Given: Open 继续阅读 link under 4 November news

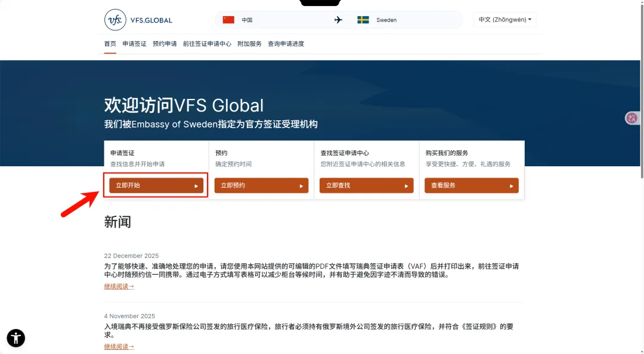Looking at the screenshot, I should (119, 347).
